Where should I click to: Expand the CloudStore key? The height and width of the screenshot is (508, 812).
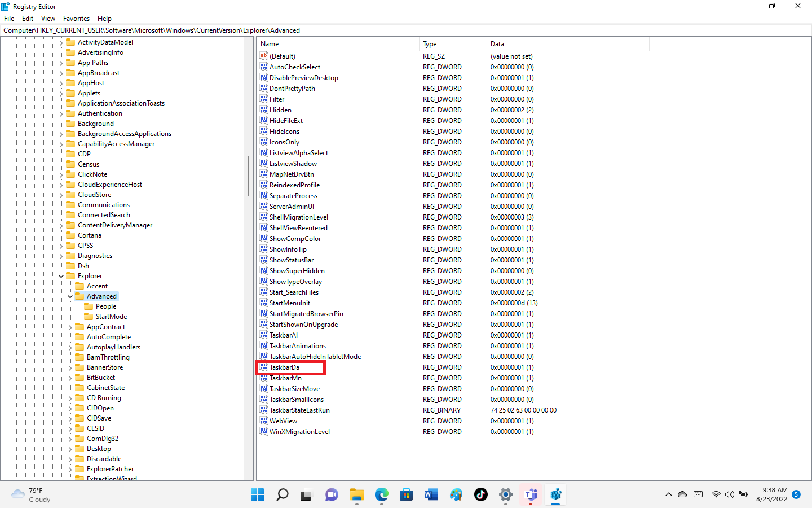pos(61,195)
